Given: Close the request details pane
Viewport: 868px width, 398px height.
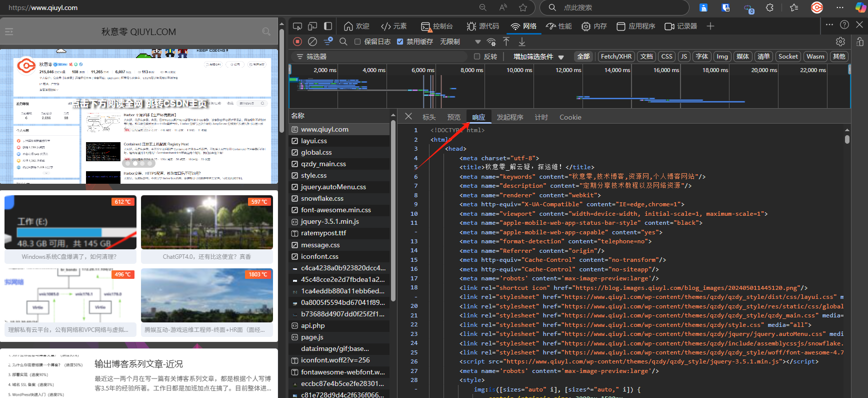Looking at the screenshot, I should pos(408,117).
